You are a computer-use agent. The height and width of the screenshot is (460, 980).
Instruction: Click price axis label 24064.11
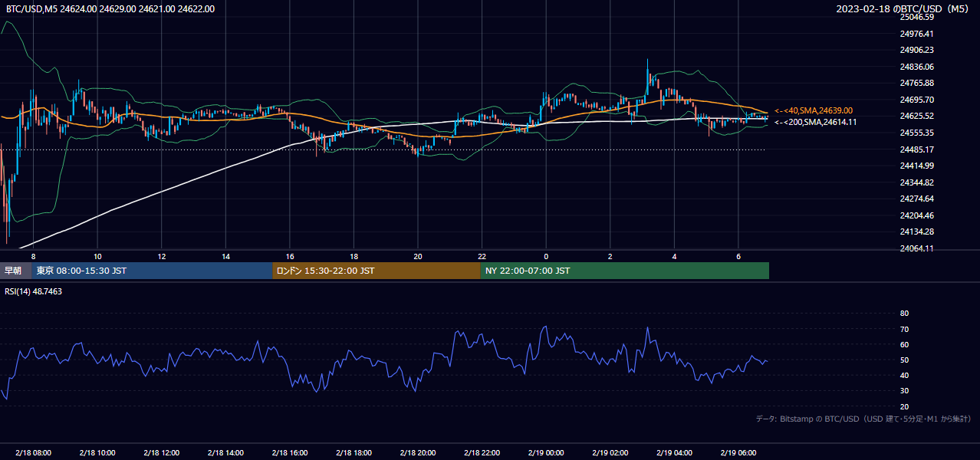917,248
